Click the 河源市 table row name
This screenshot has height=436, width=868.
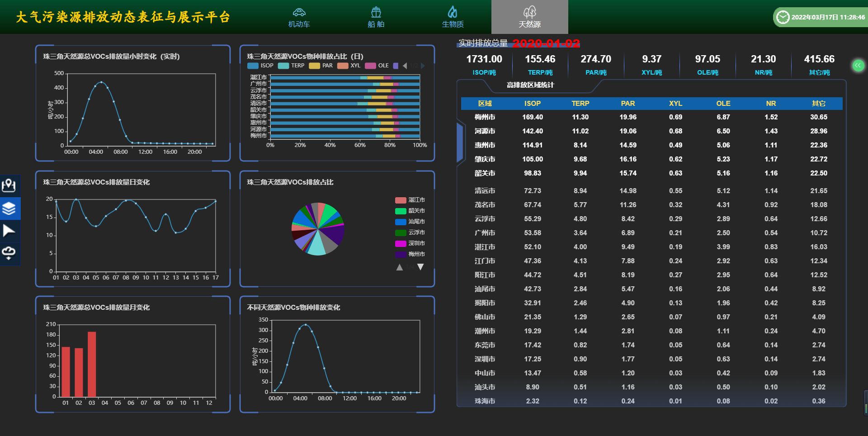point(485,131)
